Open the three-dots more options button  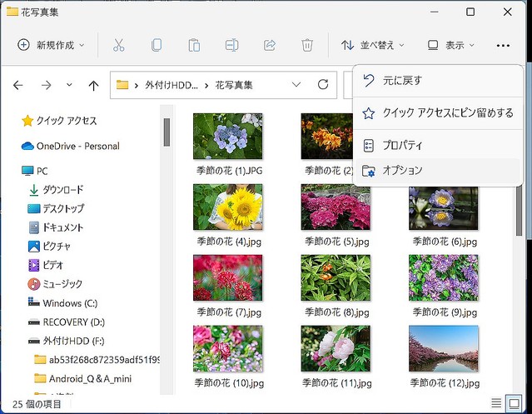pyautogui.click(x=502, y=45)
